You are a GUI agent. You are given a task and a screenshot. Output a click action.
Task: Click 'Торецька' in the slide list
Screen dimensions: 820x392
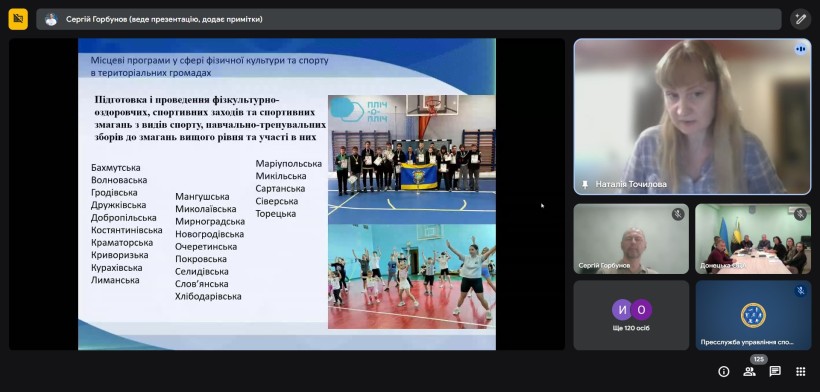(276, 214)
